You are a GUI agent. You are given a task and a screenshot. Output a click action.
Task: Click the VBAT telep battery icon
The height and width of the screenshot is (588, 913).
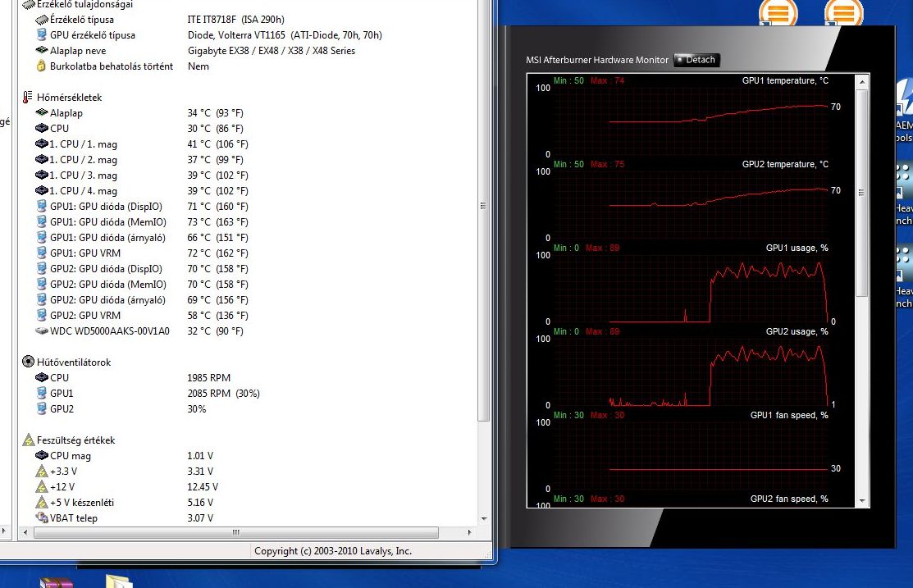[41, 517]
